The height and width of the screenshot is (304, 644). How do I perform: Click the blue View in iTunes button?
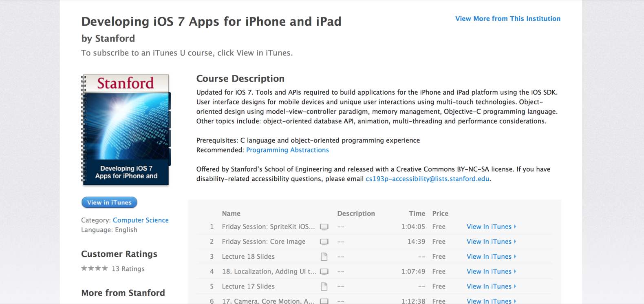click(x=109, y=202)
